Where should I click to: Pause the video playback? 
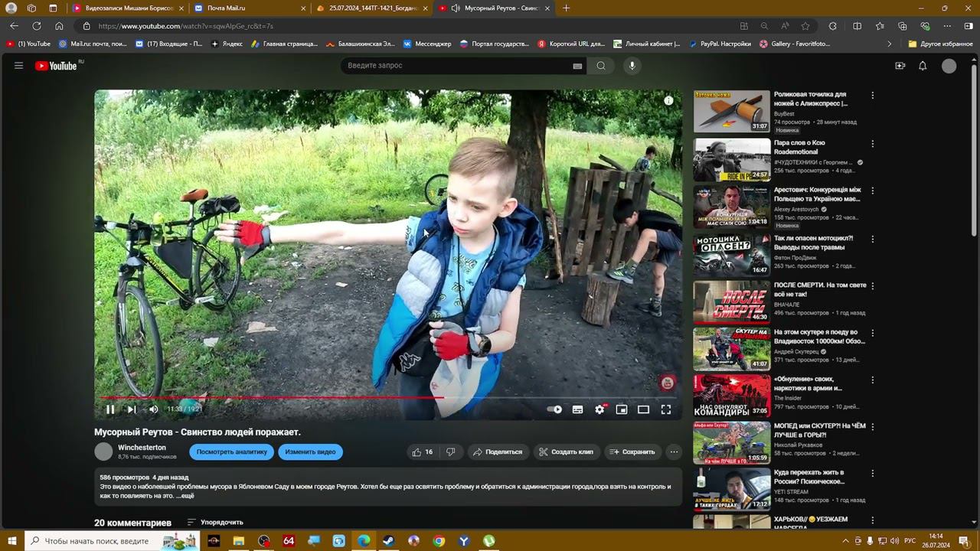tap(110, 409)
